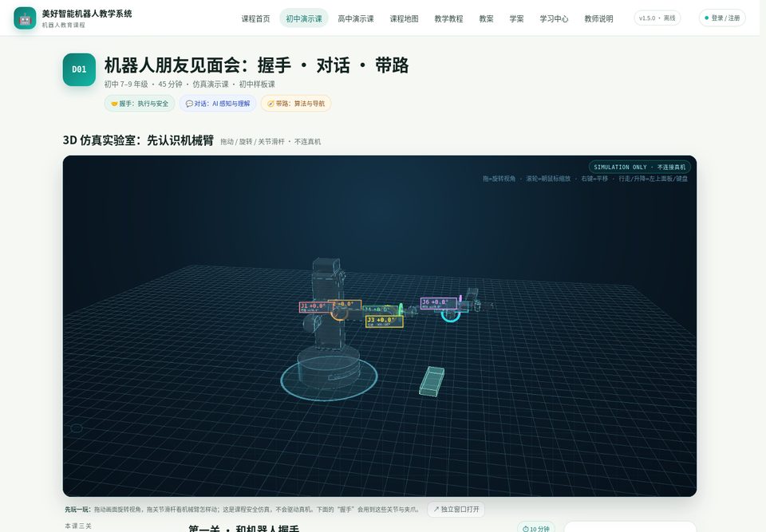Image resolution: width=766 pixels, height=532 pixels.
Task: Switch to 高中演示课 nav item
Action: pyautogui.click(x=356, y=18)
